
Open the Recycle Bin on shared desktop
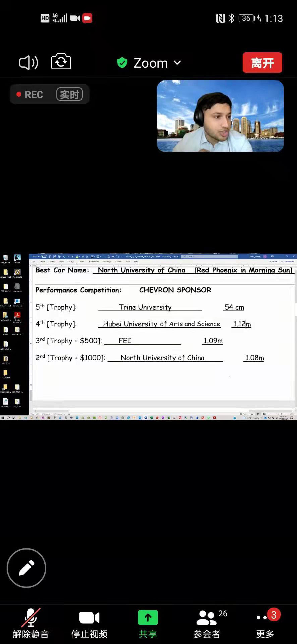point(6,259)
